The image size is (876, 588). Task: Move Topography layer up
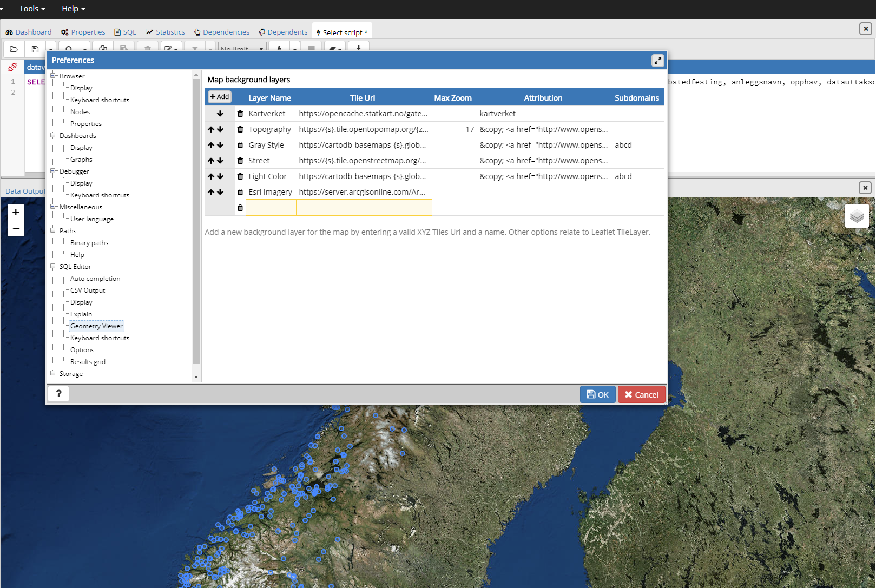(x=211, y=129)
